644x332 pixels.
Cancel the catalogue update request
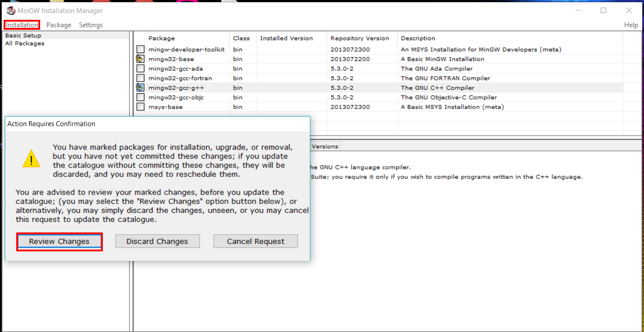(x=255, y=241)
